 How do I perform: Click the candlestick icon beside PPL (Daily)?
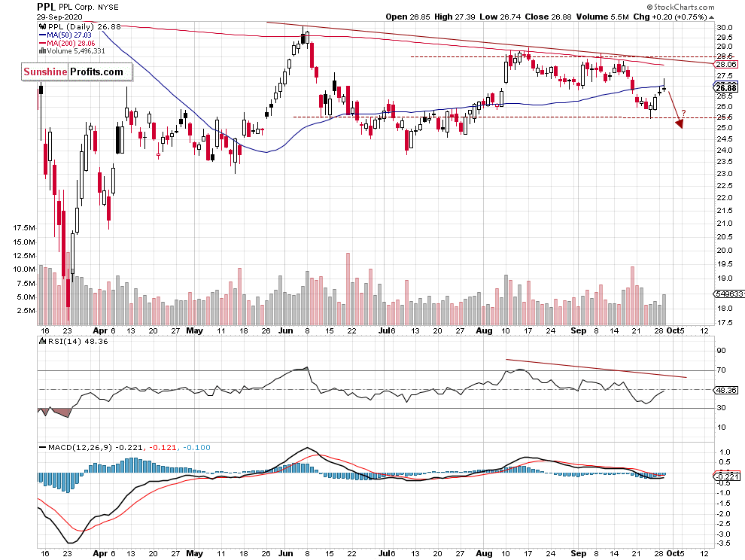pos(42,27)
